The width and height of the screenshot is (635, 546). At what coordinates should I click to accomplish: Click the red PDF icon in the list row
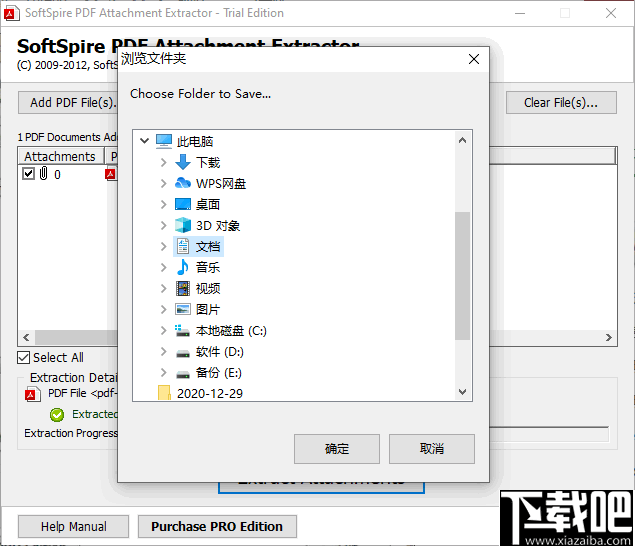[110, 174]
